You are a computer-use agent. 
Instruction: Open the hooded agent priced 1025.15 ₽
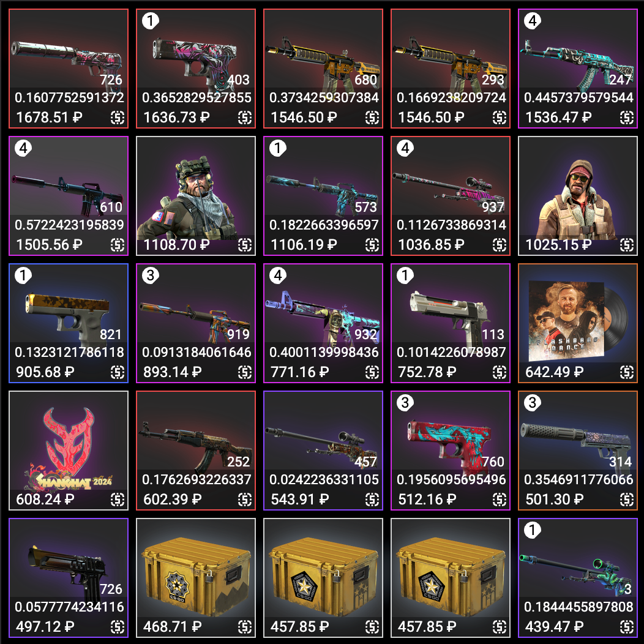578,196
